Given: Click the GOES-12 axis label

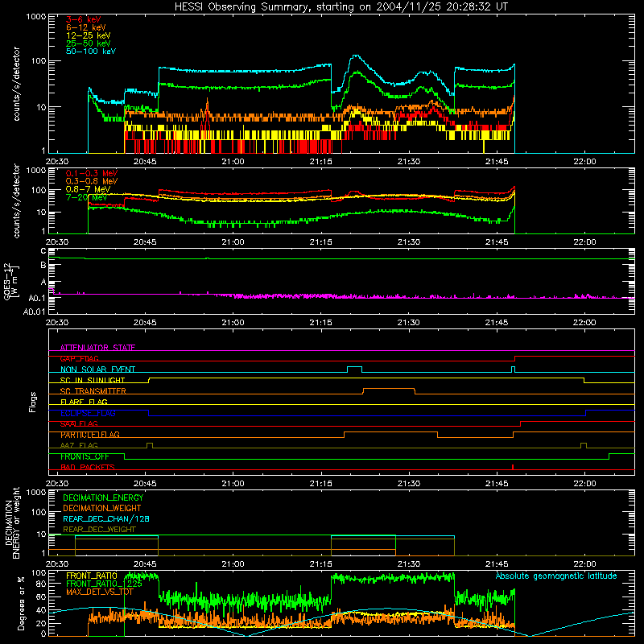Looking at the screenshot, I should coord(11,281).
